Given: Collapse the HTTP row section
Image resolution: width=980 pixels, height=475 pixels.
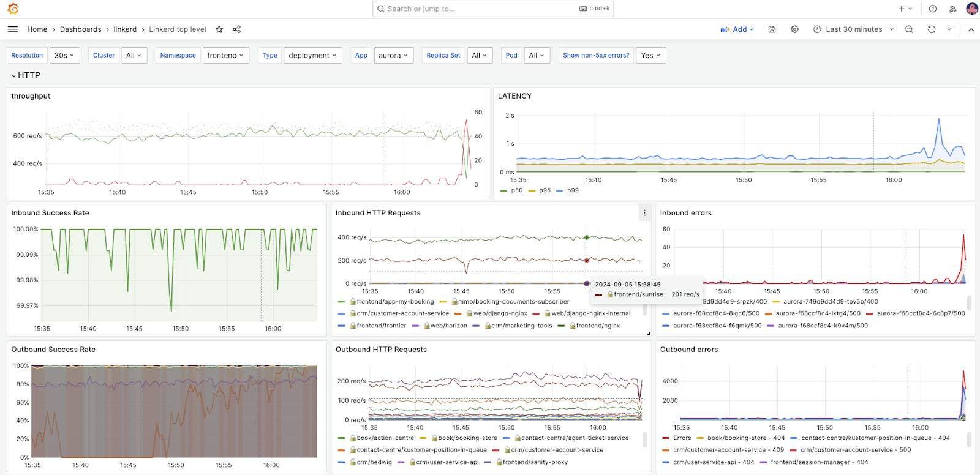Looking at the screenshot, I should coord(26,75).
